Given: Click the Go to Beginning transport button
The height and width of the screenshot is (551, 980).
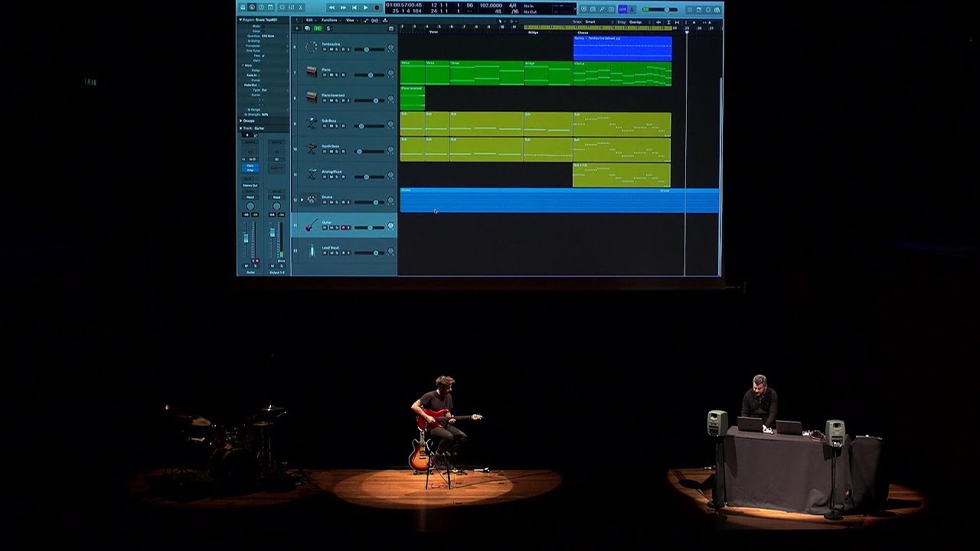Looking at the screenshot, I should 354,8.
